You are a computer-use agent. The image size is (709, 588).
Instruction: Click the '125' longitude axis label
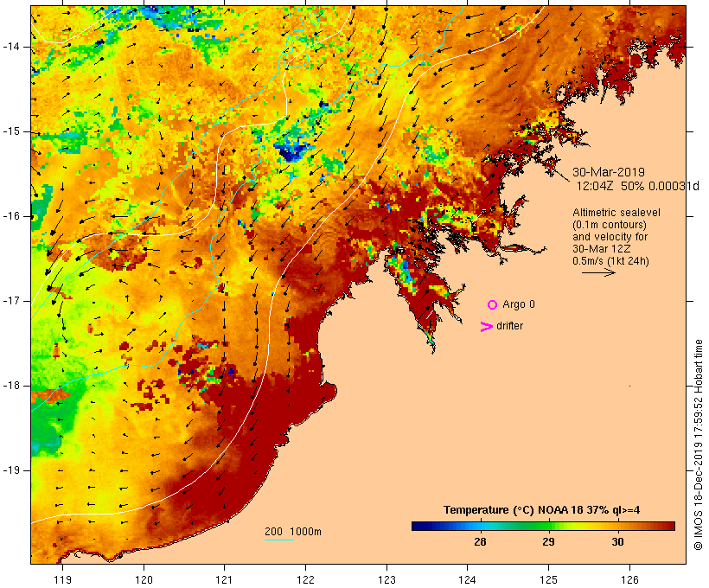pyautogui.click(x=549, y=579)
